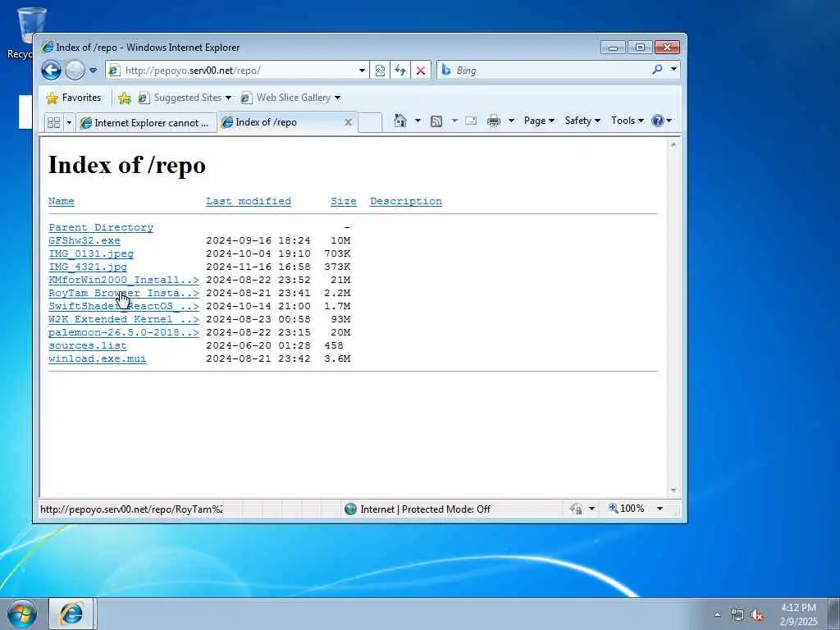The image size is (840, 630).
Task: Open the IMG_4321.jpg link
Action: 88,267
